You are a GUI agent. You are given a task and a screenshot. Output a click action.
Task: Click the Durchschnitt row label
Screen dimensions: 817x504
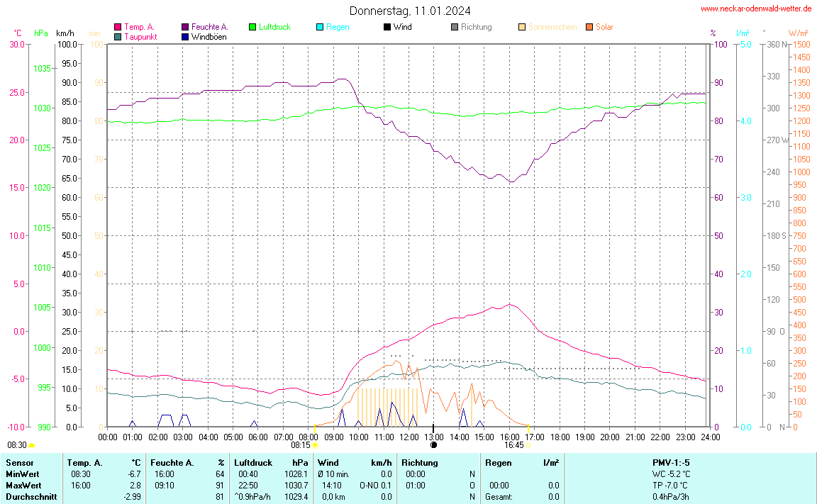(31, 497)
